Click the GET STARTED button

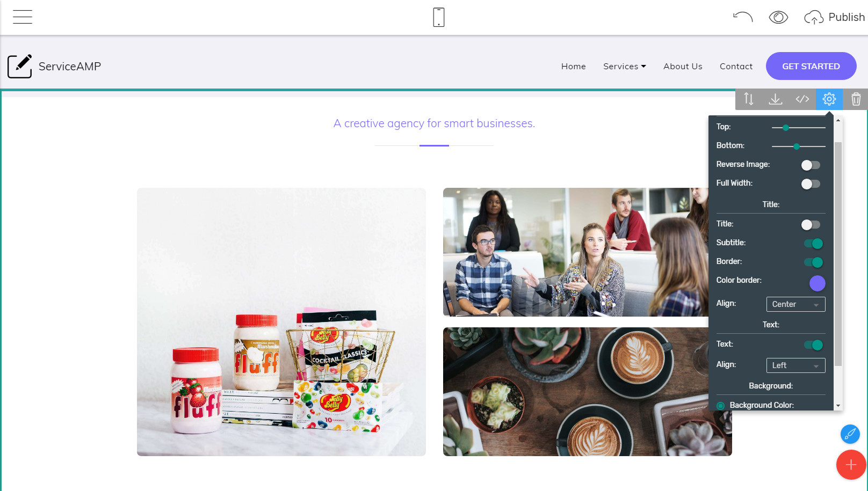click(811, 66)
